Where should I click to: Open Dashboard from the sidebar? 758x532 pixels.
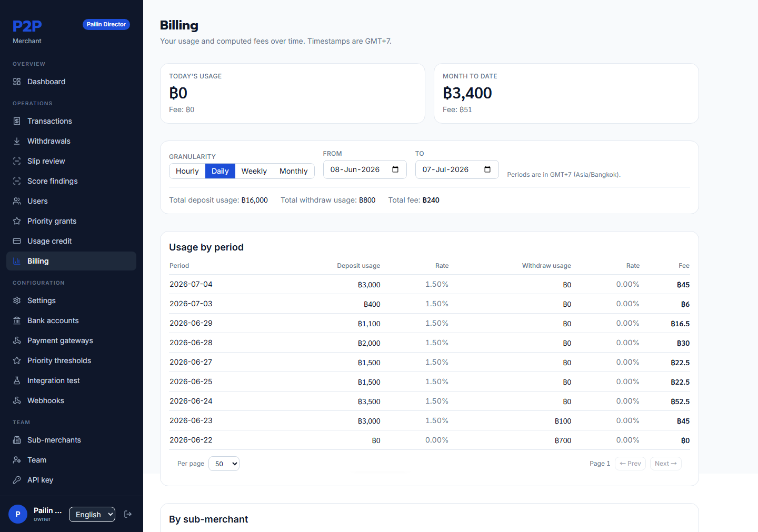click(72, 82)
